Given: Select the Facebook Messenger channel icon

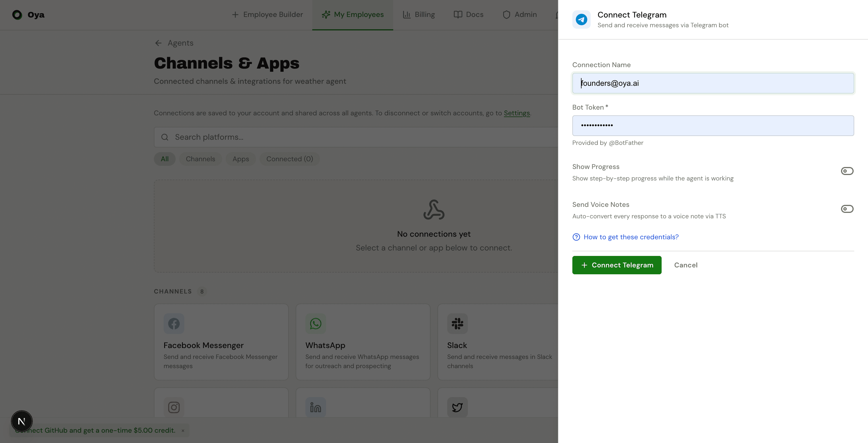Looking at the screenshot, I should pos(174,323).
